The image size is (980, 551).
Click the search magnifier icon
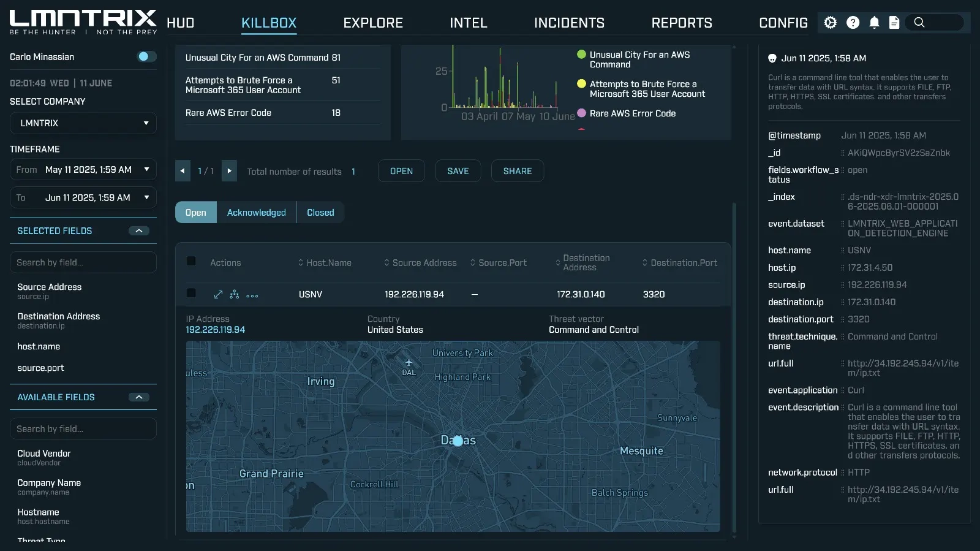[x=919, y=23]
